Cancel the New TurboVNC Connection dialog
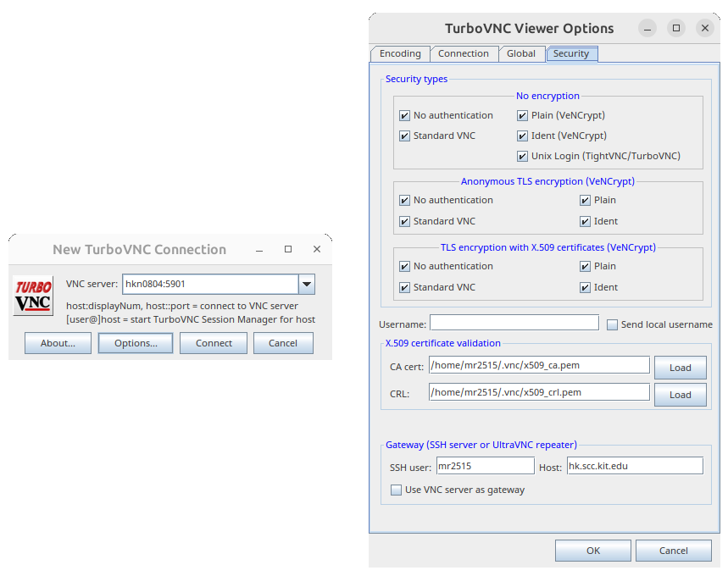 point(283,343)
